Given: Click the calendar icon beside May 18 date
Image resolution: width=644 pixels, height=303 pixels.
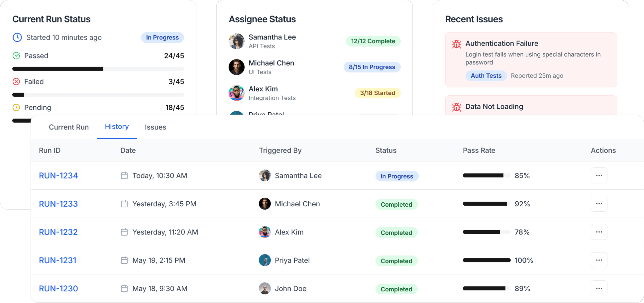Looking at the screenshot, I should coord(124,288).
